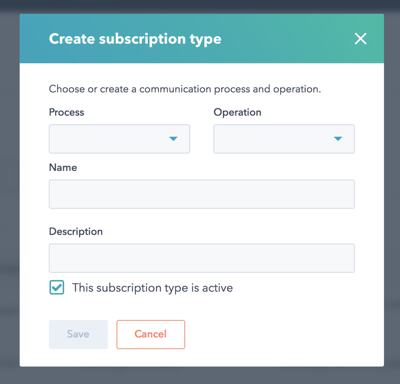Click the disabled Save button
Viewport: 400px width, 384px height.
[78, 334]
